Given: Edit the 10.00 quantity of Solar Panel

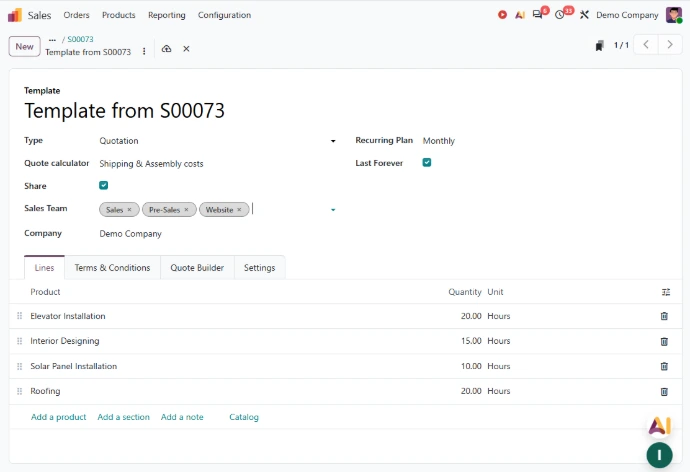Looking at the screenshot, I should [471, 366].
